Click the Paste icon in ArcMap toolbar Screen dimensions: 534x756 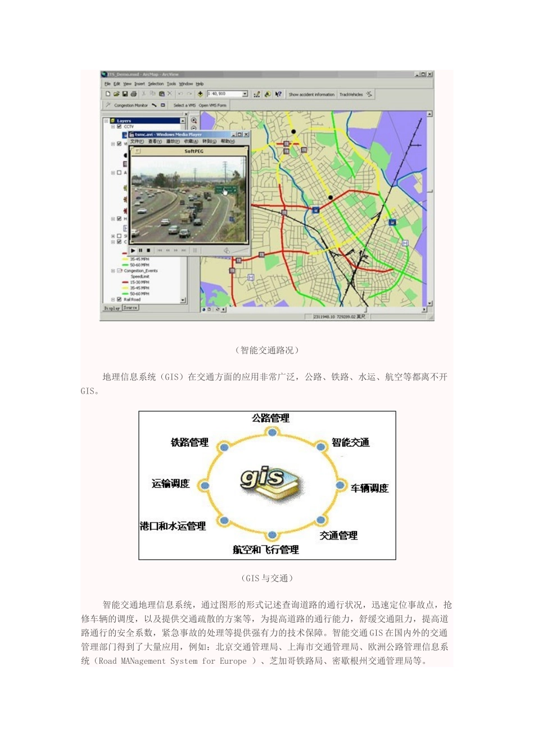[161, 94]
